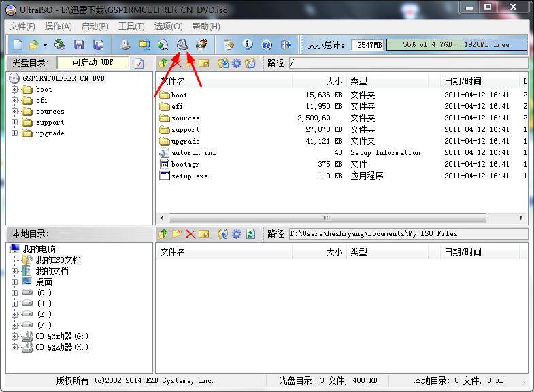The height and width of the screenshot is (392, 534).
Task: Click the Help question mark icon
Action: point(267,45)
